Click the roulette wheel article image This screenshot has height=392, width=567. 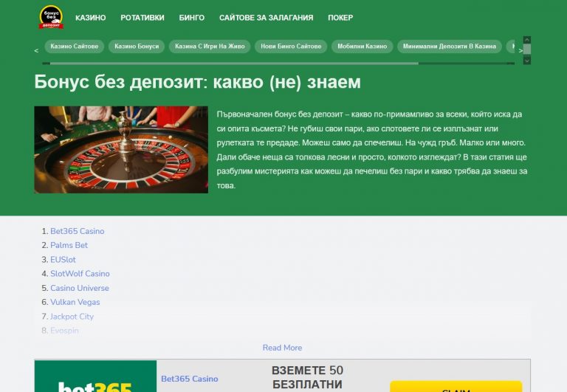coord(121,150)
